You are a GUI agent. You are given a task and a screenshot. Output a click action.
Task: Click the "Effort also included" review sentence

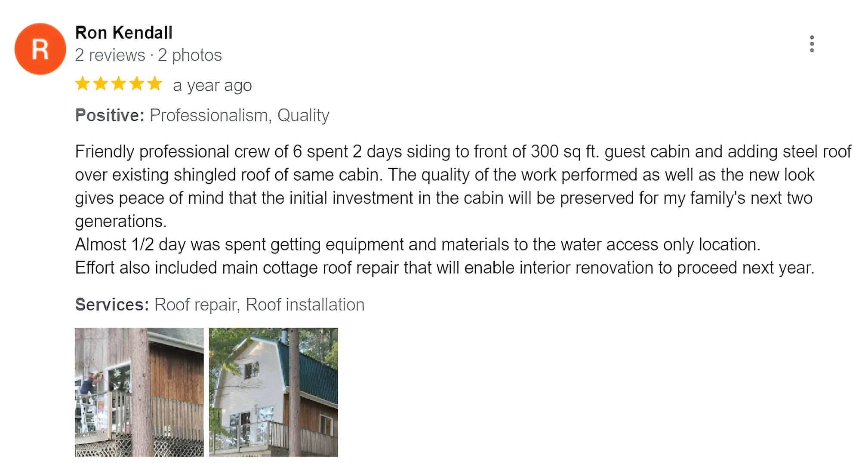tap(444, 268)
